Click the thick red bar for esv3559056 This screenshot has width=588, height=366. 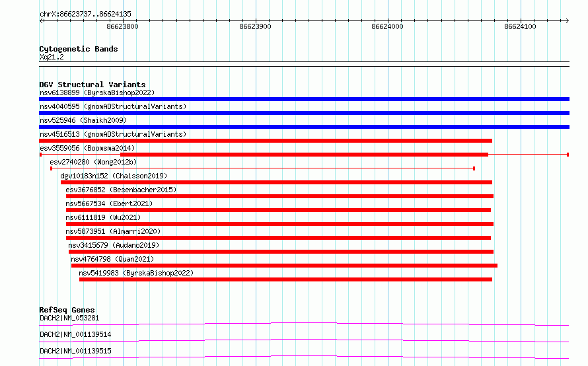coord(304,155)
